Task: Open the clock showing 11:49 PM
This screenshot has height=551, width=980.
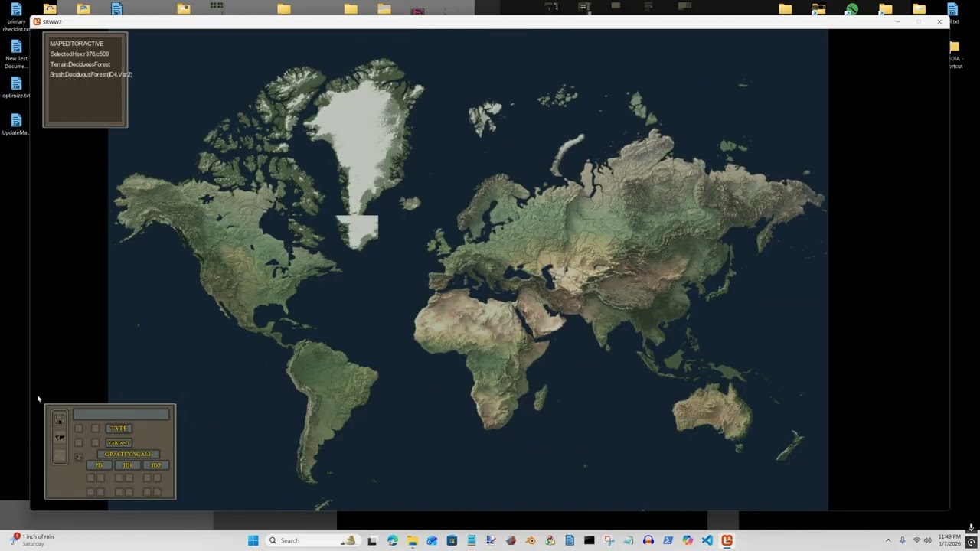Action: (949, 540)
